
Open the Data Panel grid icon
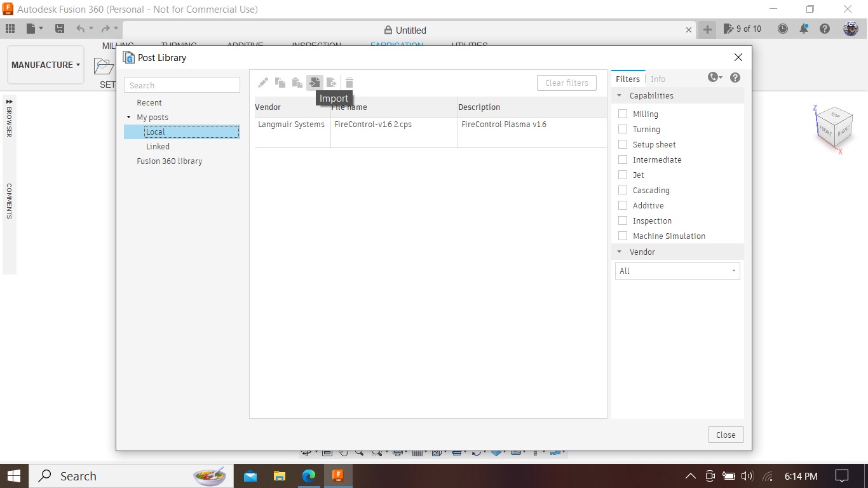[x=10, y=29]
